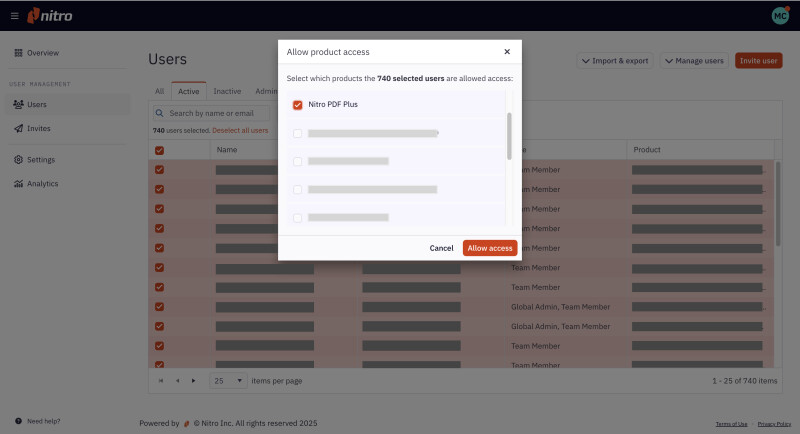Open the items per page dropdown

pyautogui.click(x=228, y=381)
